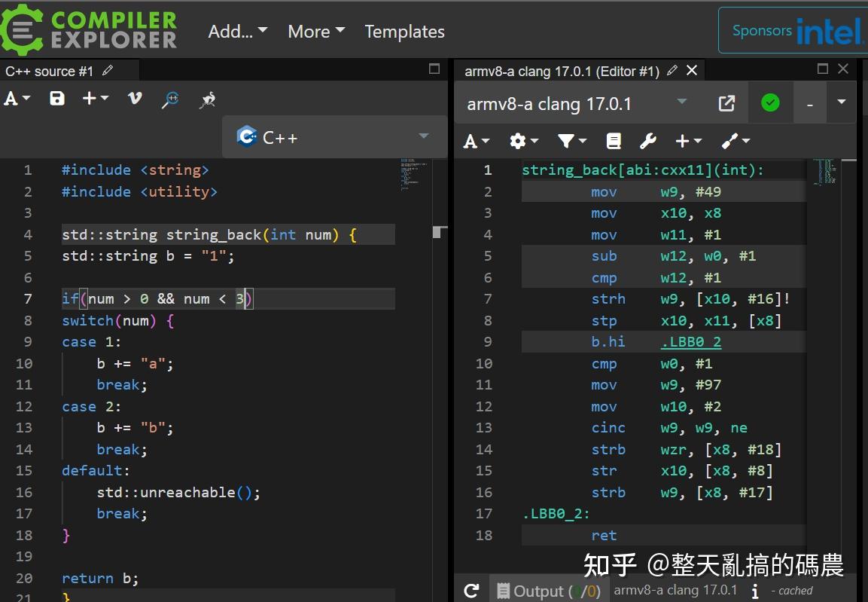Click the assembly output minimap
The image size is (868, 602).
[x=826, y=172]
